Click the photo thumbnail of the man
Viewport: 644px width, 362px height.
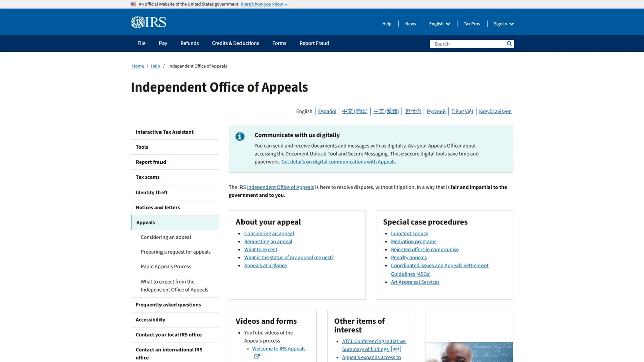[x=469, y=352]
